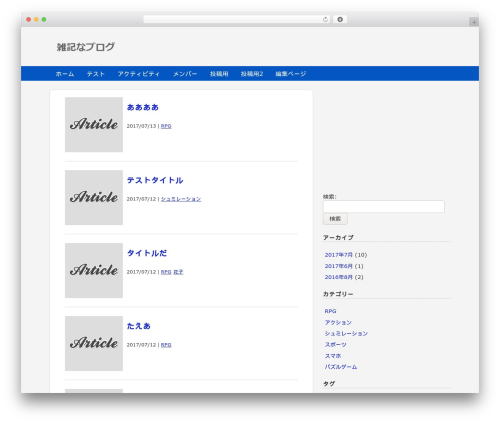
Task: Click the RPG category link under たえあ
Action: point(166,345)
